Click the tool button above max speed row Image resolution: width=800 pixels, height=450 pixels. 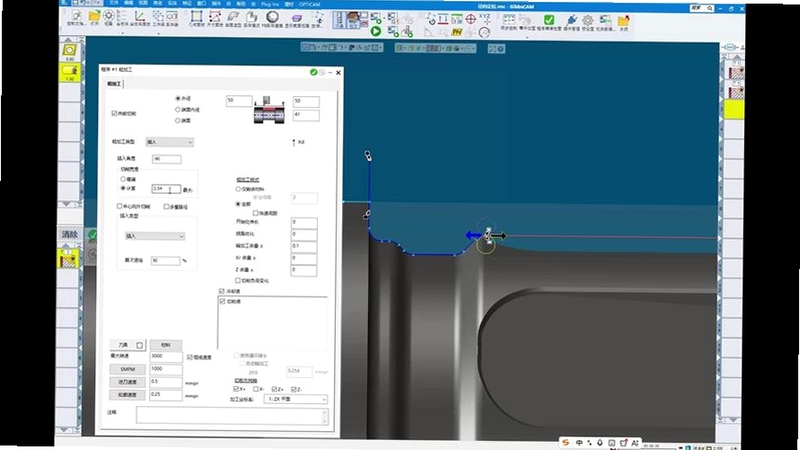tap(128, 345)
